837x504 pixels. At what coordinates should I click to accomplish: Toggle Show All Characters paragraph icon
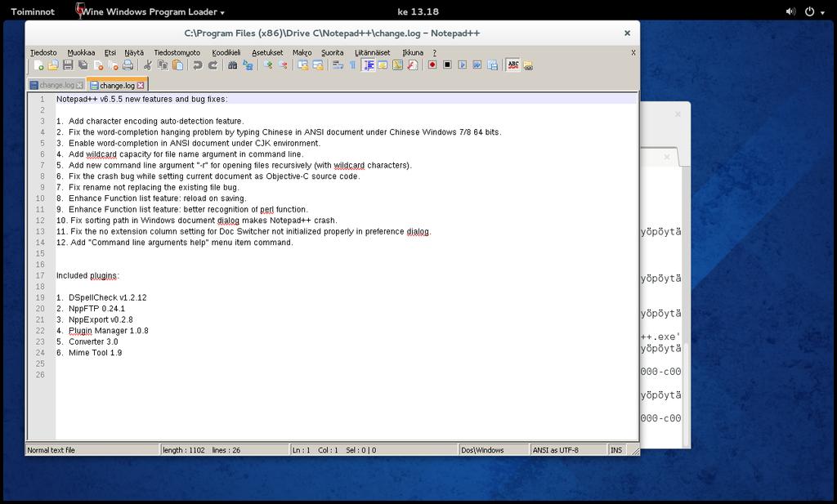coord(352,65)
